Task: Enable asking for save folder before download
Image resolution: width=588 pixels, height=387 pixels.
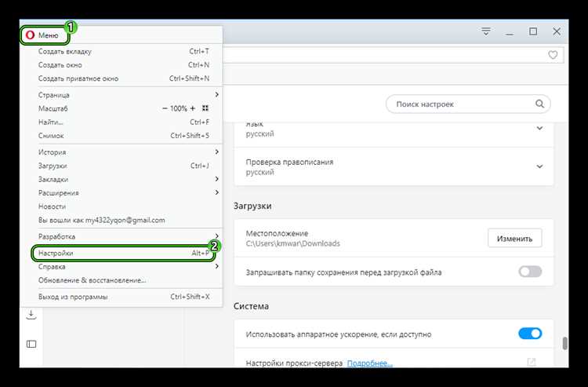Action: pyautogui.click(x=530, y=272)
